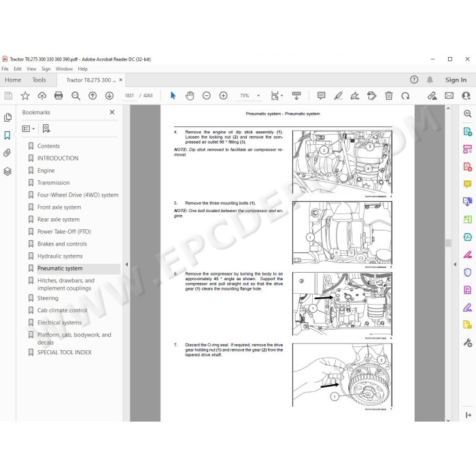Screen dimensions: 476x476
Task: Open the Find text magnifier
Action: tap(75, 96)
